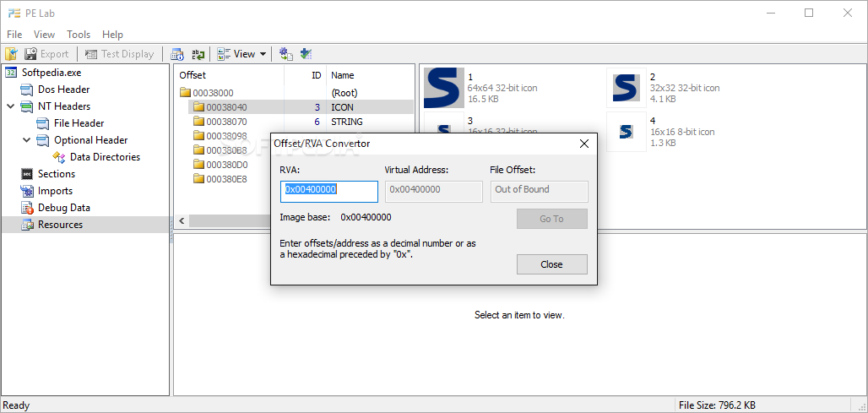Select the 32x32 32-bit icon thumbnail

(x=627, y=88)
